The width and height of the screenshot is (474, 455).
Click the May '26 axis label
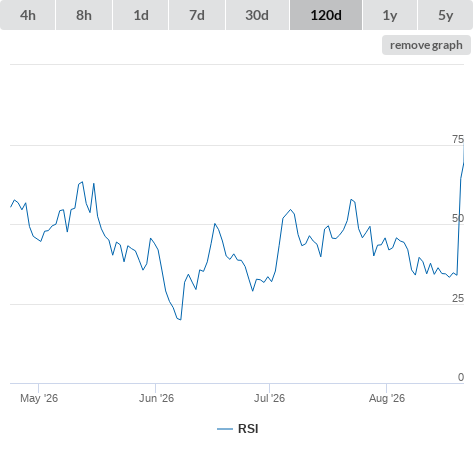coord(39,398)
